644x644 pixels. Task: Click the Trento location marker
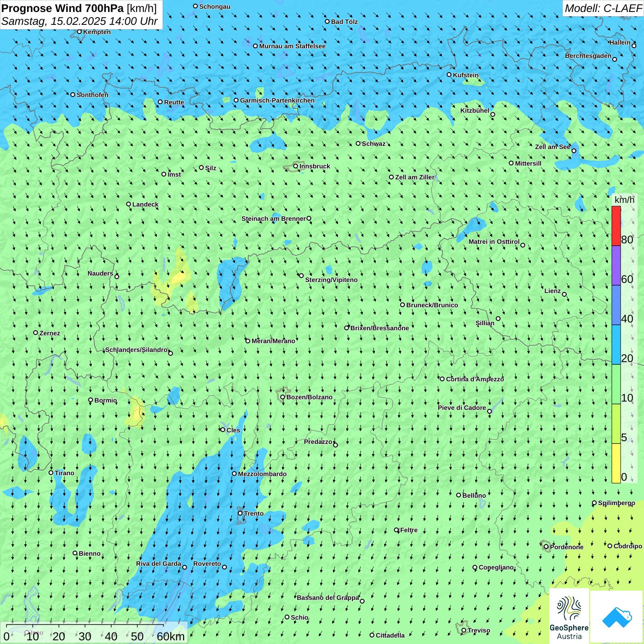[240, 513]
